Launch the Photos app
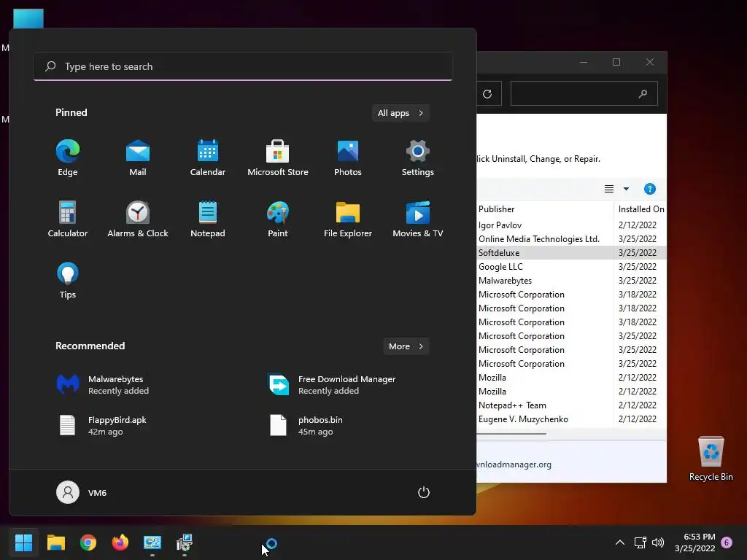This screenshot has width=747, height=560. coord(348,158)
